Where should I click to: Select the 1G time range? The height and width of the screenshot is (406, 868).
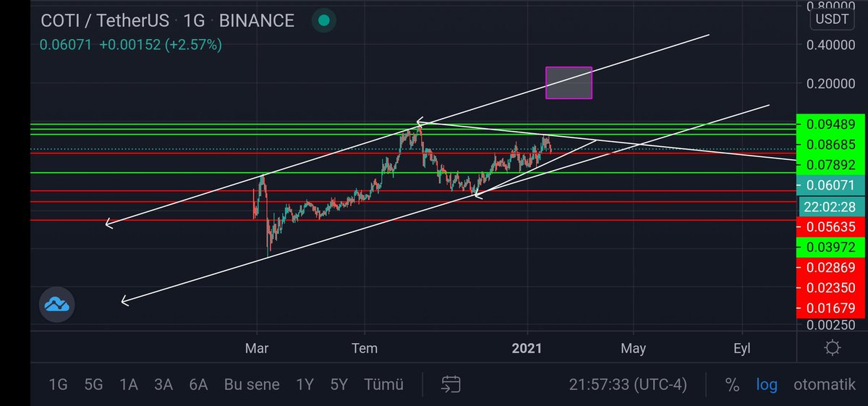click(58, 384)
